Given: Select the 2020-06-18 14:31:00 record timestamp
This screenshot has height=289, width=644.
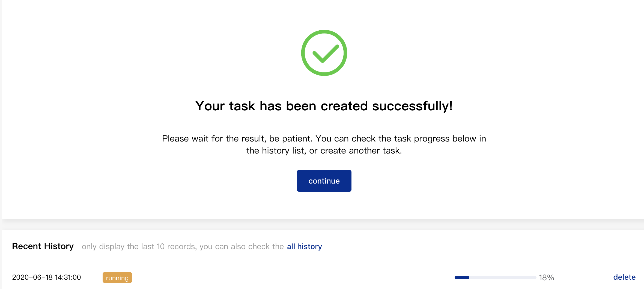Looking at the screenshot, I should click(46, 277).
